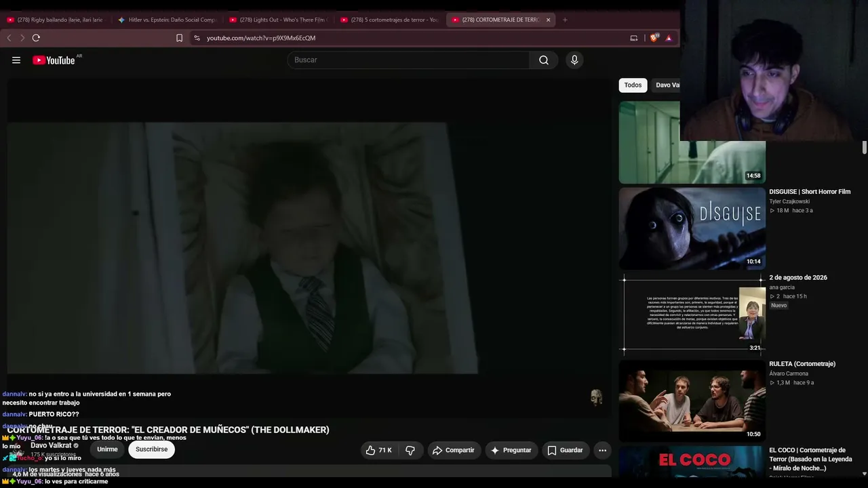The image size is (868, 488).
Task: Click the main video player
Action: pos(309,247)
